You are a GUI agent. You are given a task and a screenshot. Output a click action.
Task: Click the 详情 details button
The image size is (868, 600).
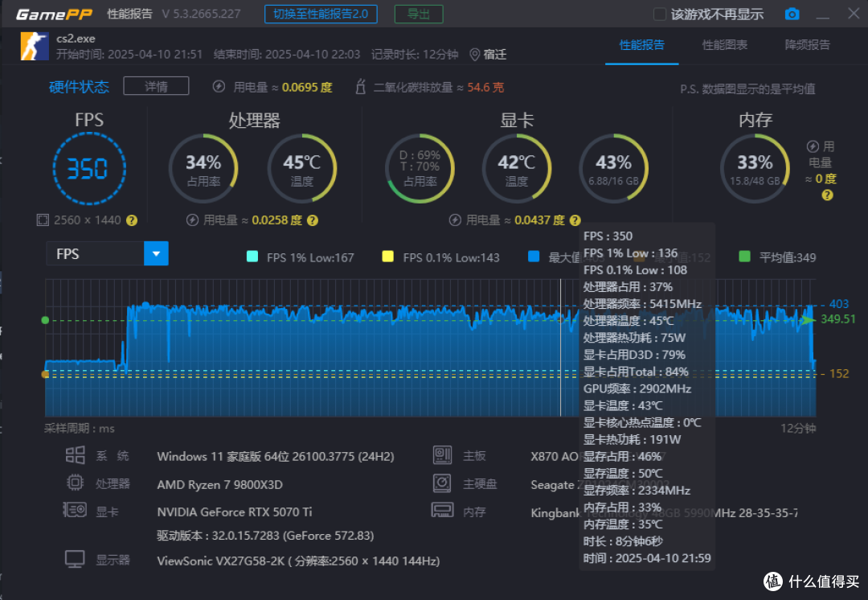pyautogui.click(x=156, y=86)
